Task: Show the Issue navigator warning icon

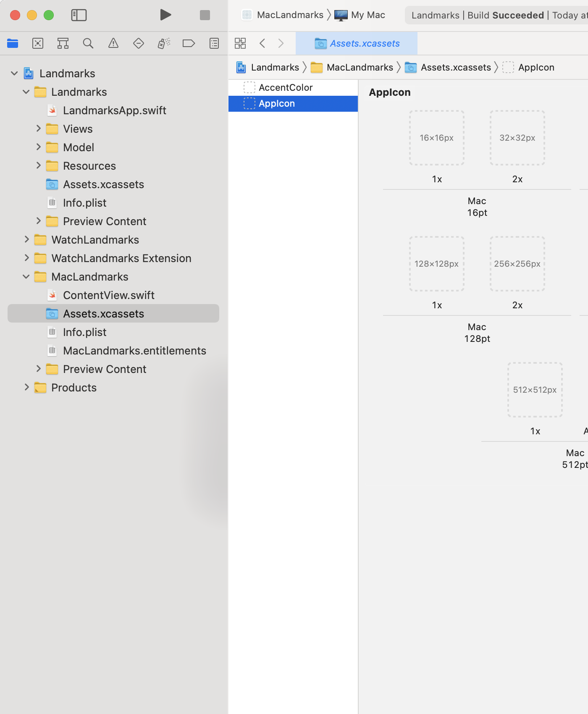Action: click(x=113, y=43)
